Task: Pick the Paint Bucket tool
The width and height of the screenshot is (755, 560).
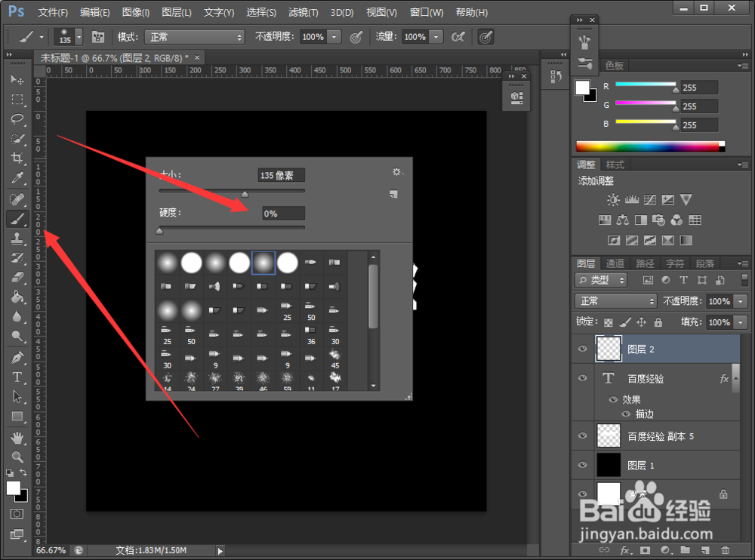Action: [x=17, y=297]
